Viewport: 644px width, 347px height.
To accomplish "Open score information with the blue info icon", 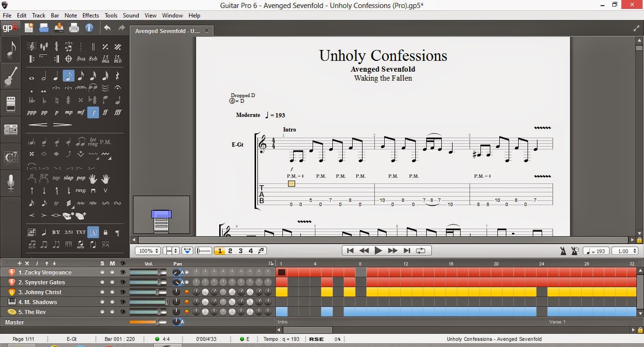I will pyautogui.click(x=89, y=28).
